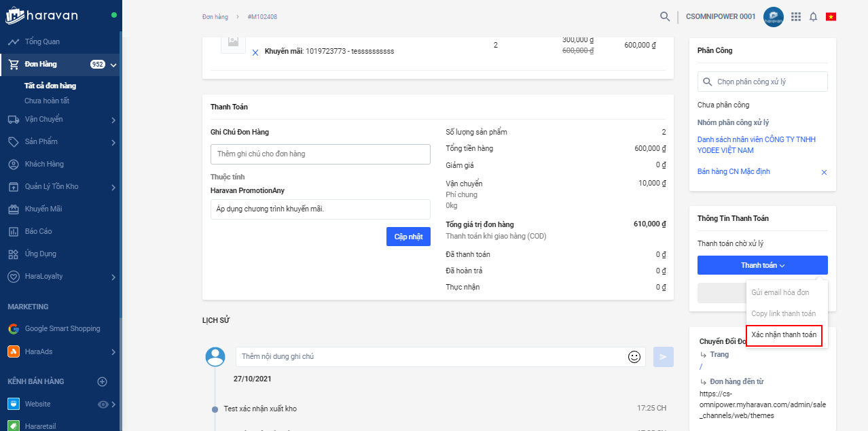The image size is (868, 431).
Task: Click the send note arrow button
Action: [663, 356]
